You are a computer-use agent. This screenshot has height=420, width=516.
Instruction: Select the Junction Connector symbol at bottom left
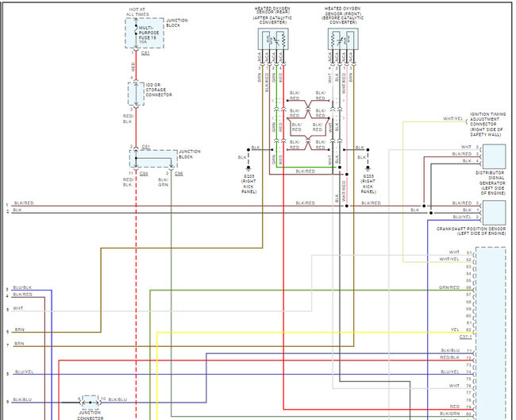(x=91, y=400)
